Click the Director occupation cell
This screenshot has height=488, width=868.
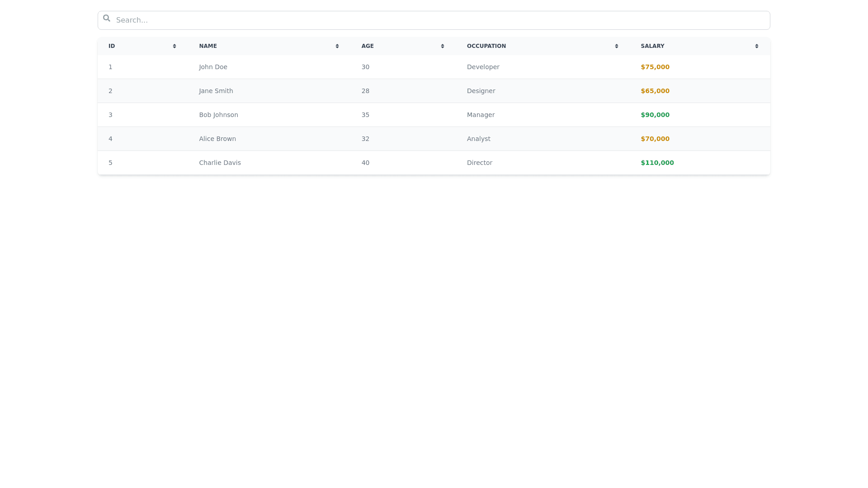click(479, 163)
